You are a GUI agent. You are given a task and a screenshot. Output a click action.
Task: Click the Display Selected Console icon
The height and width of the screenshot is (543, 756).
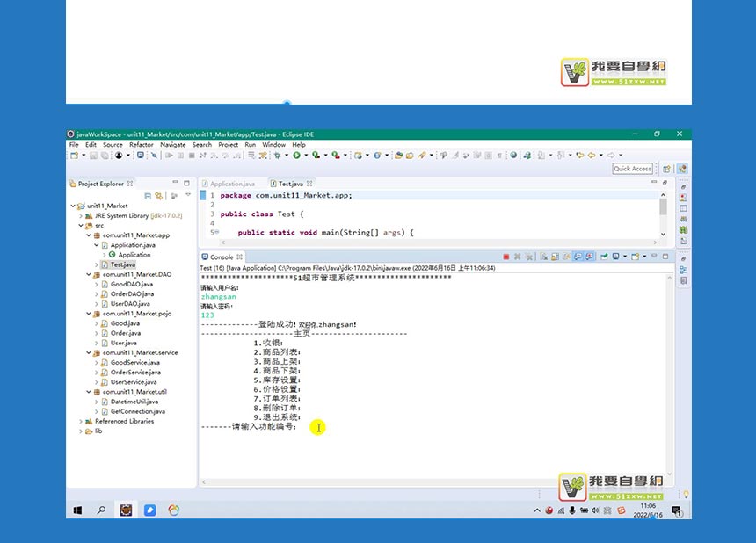(615, 257)
